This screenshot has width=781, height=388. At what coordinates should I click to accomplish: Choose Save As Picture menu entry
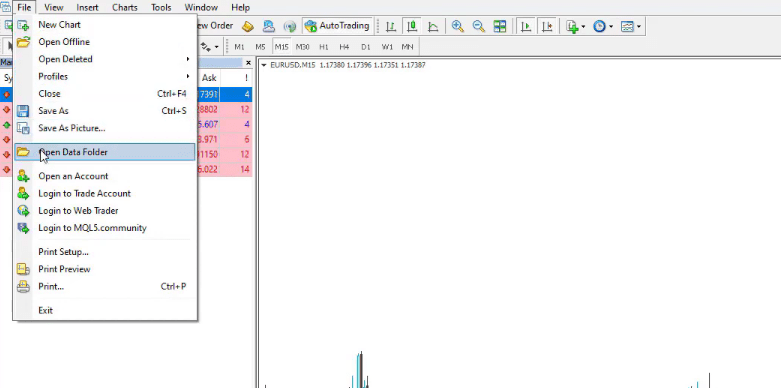pyautogui.click(x=105, y=129)
